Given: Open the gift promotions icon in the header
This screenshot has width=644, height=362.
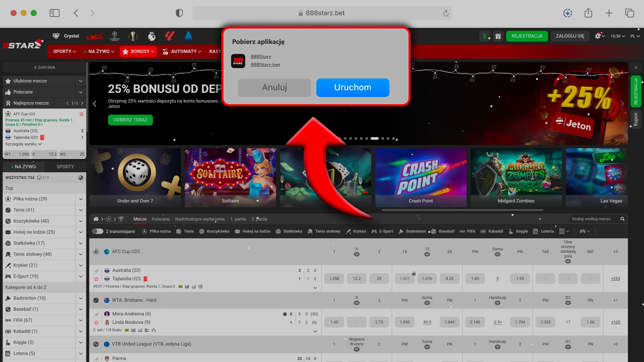Looking at the screenshot, I should pos(498,36).
